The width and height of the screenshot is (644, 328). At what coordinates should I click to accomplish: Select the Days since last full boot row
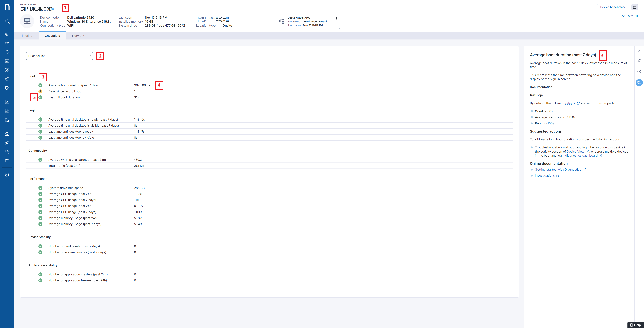65,91
